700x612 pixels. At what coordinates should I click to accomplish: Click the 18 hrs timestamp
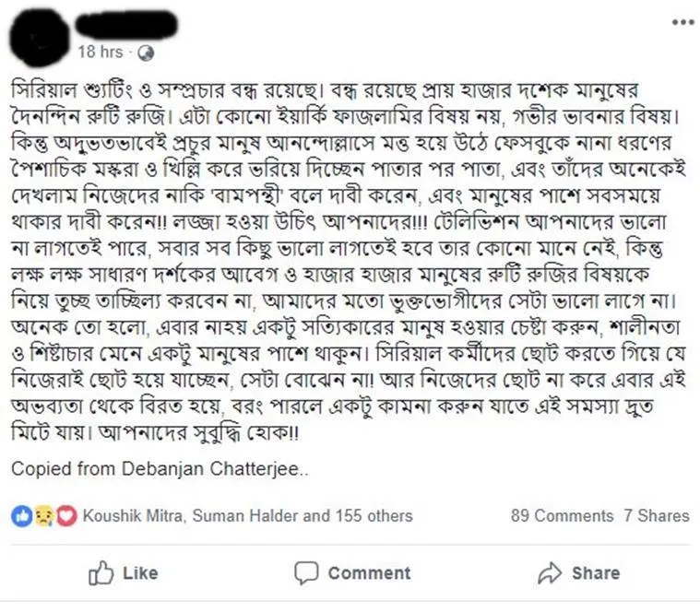tap(101, 53)
